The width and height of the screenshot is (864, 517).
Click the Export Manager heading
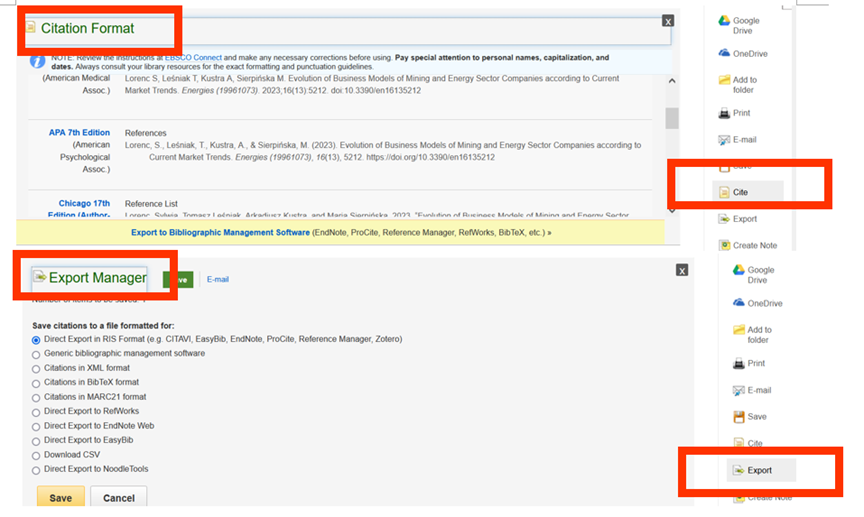tap(98, 277)
